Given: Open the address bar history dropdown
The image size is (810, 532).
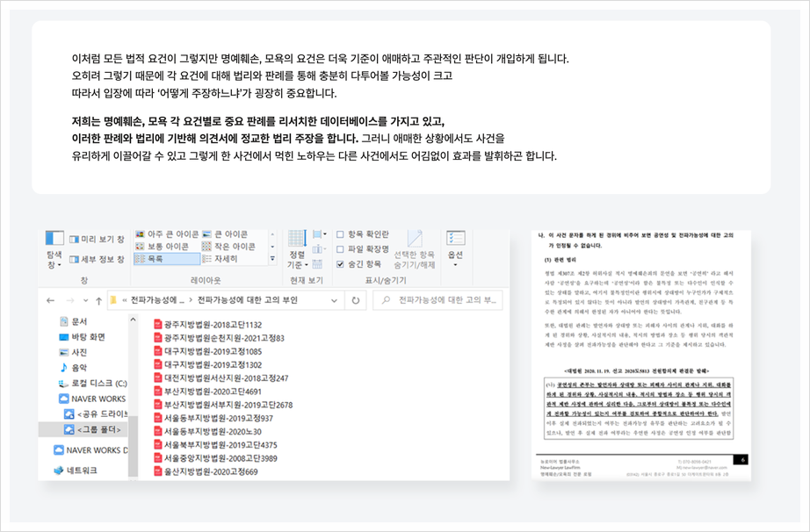Looking at the screenshot, I should (334, 300).
